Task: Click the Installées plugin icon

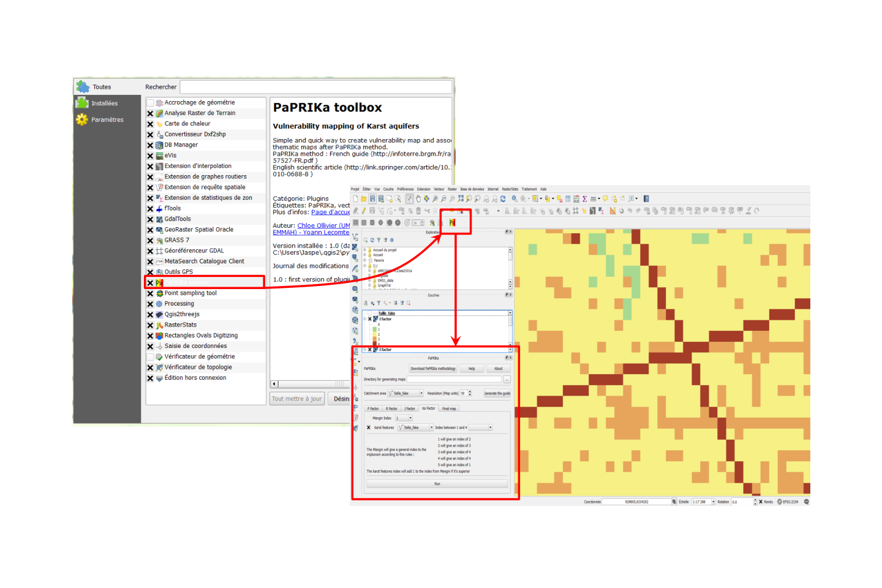Action: click(82, 103)
